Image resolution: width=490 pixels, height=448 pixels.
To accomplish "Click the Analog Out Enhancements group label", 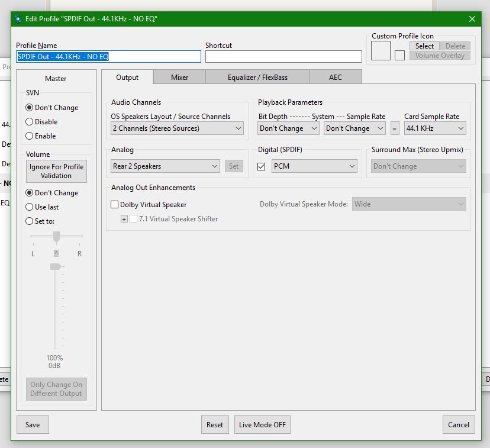I will 153,188.
